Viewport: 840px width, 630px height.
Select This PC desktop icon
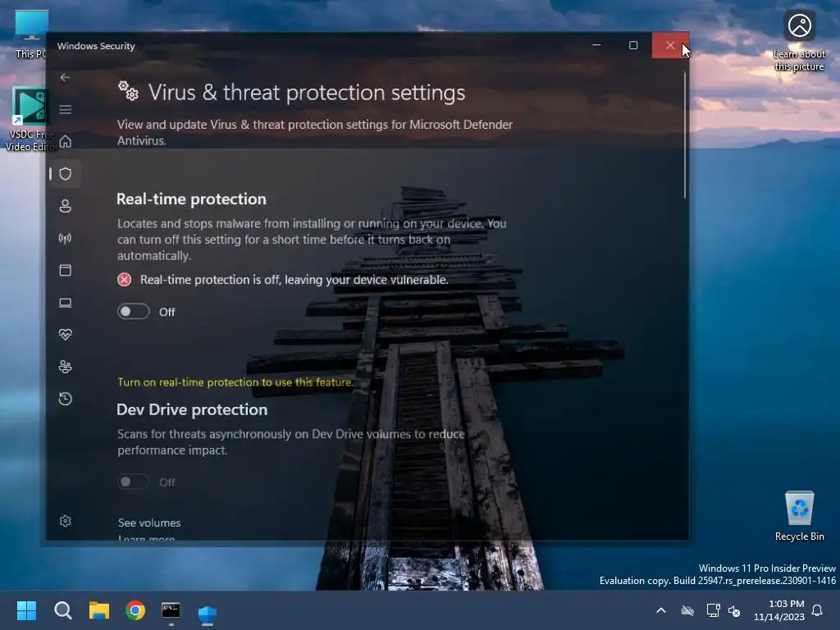(31, 34)
